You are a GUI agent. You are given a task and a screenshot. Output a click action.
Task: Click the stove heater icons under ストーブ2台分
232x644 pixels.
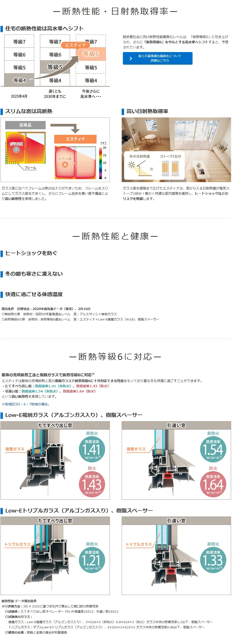(x=170, y=168)
